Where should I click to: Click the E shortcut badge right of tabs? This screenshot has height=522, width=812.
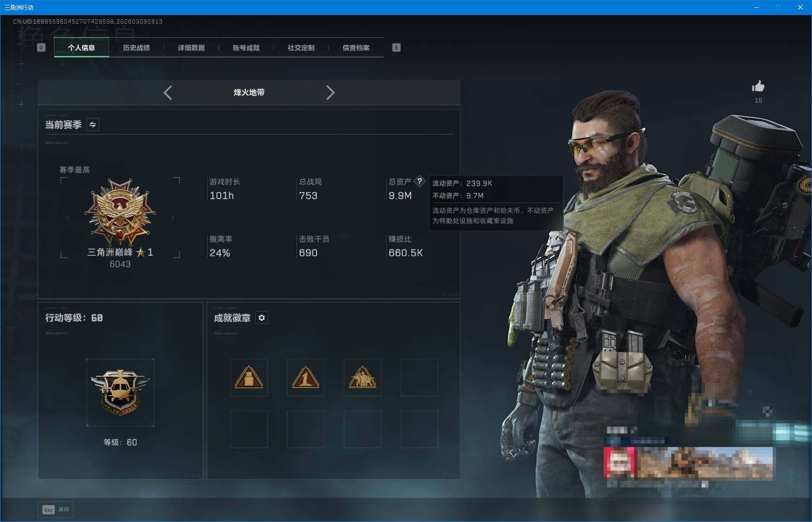(x=396, y=47)
